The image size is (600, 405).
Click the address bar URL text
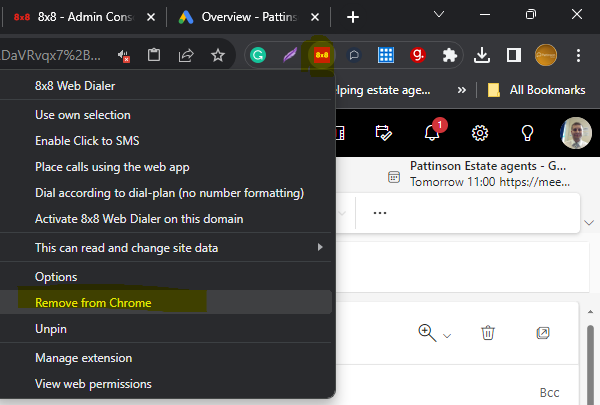(x=51, y=56)
